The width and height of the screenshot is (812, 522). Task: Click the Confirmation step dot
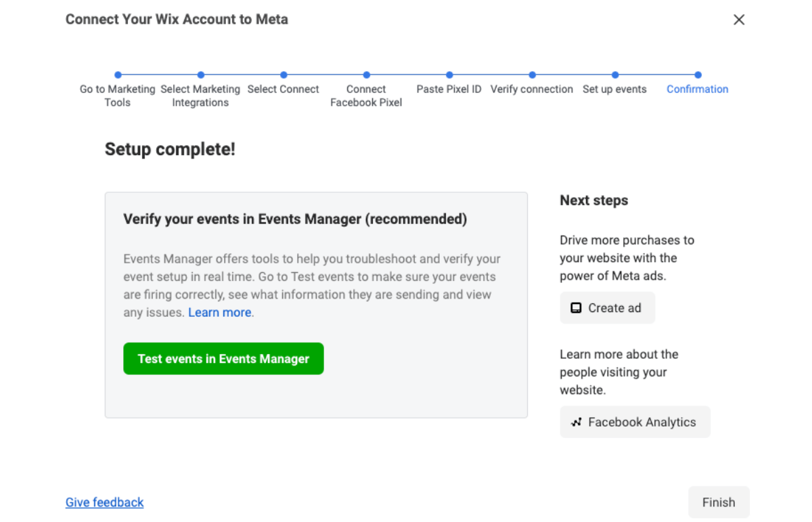click(698, 75)
